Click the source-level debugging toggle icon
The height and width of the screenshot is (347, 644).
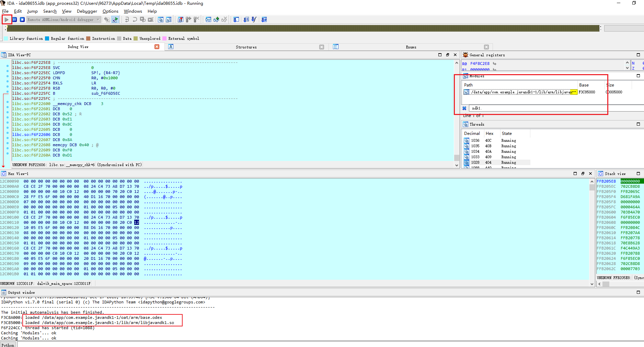pos(107,20)
